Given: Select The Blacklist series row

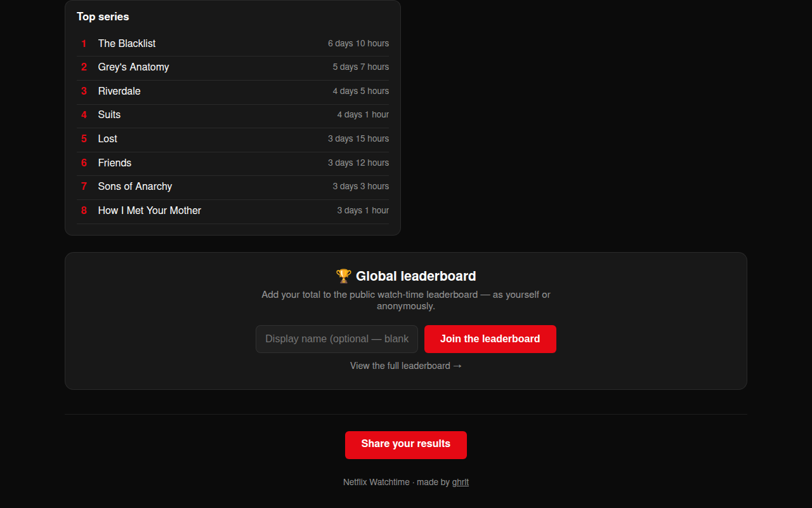Looking at the screenshot, I should (x=233, y=44).
